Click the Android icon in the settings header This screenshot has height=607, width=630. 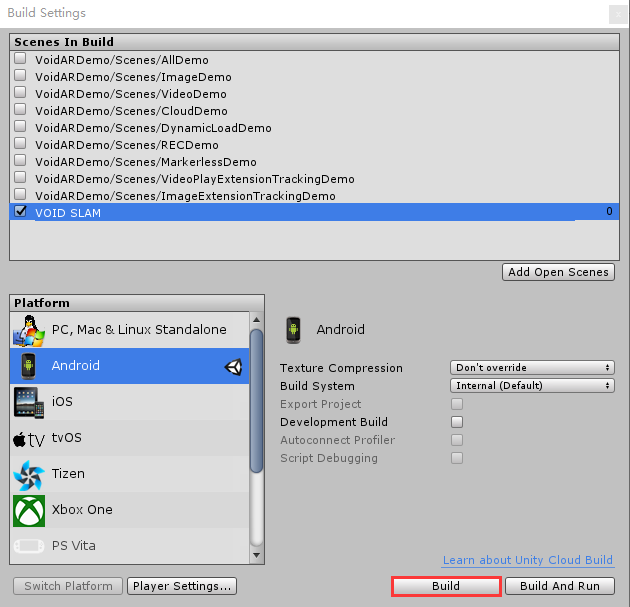293,330
